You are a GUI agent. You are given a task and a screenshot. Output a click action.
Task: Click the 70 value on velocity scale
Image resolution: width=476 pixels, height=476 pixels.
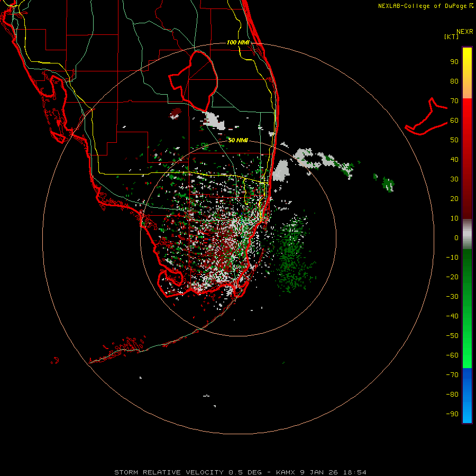(x=454, y=101)
